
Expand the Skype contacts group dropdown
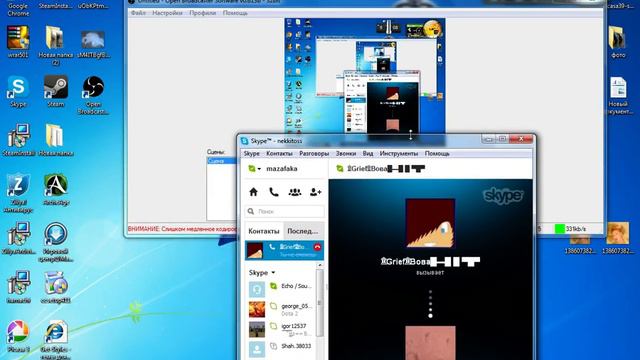click(x=273, y=272)
